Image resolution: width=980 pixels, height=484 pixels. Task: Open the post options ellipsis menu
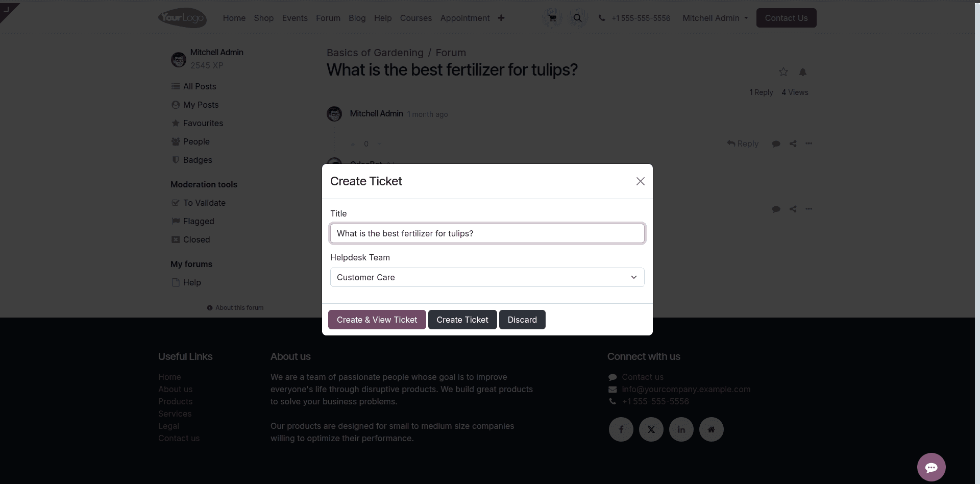pos(809,143)
